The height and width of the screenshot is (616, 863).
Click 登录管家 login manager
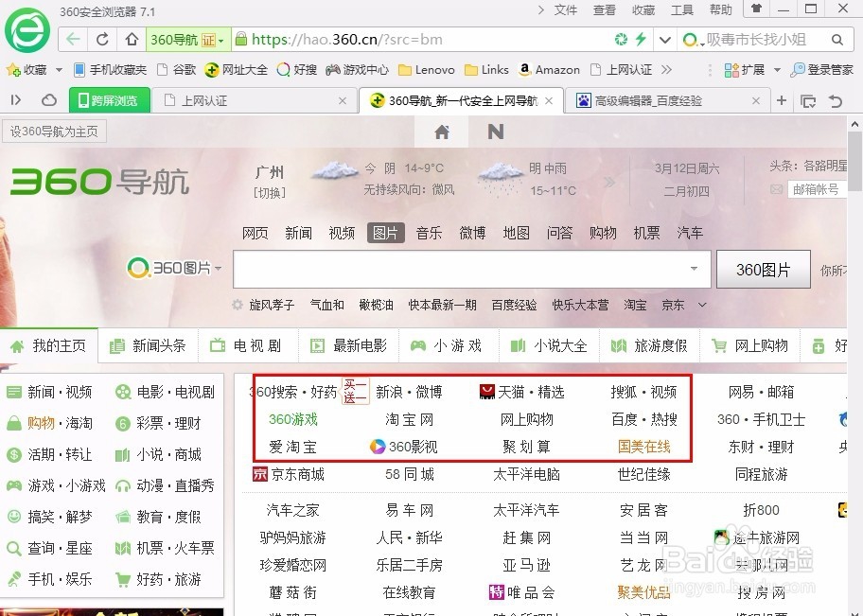pyautogui.click(x=821, y=70)
